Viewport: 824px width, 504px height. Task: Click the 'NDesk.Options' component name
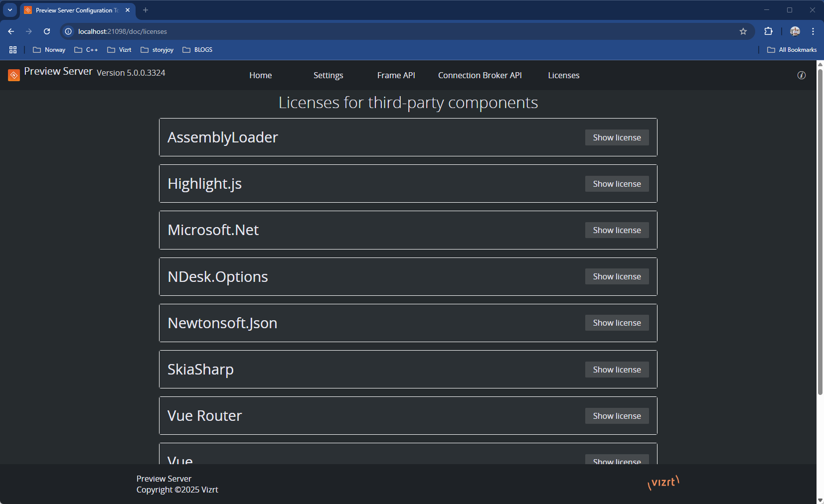click(x=218, y=276)
